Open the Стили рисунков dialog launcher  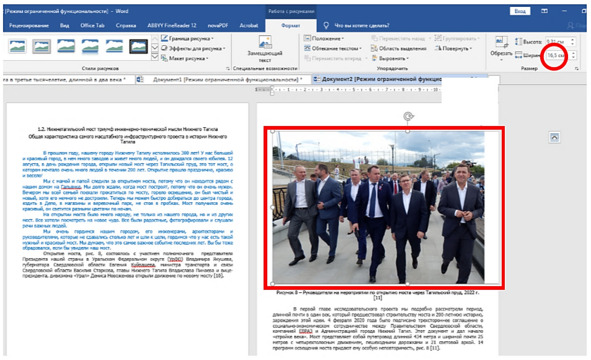[x=228, y=69]
